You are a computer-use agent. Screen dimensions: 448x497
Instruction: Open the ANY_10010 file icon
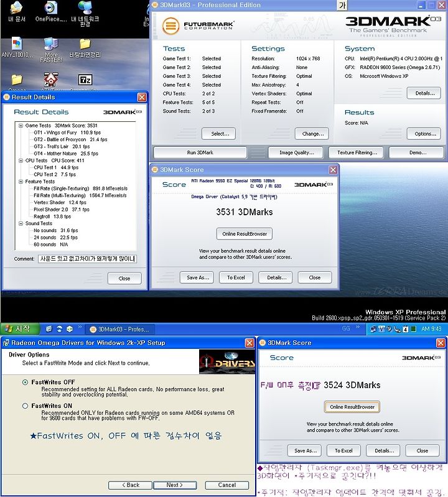point(17,47)
